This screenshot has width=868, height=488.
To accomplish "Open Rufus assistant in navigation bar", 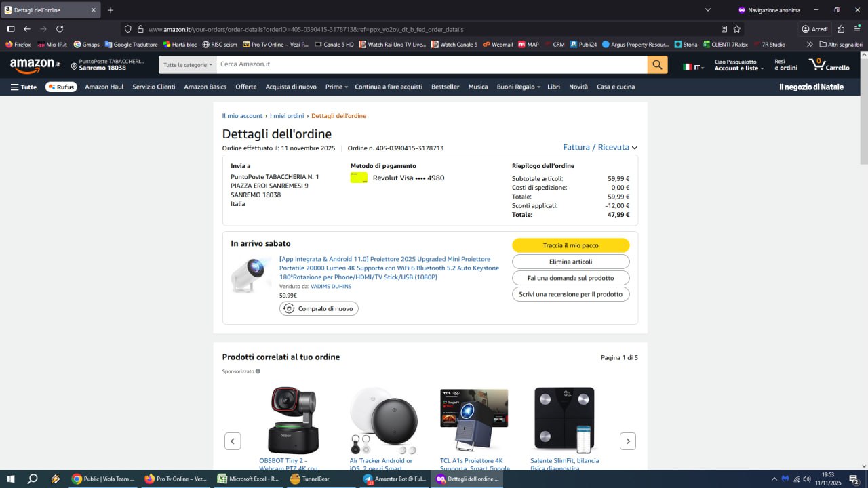I will click(x=61, y=87).
